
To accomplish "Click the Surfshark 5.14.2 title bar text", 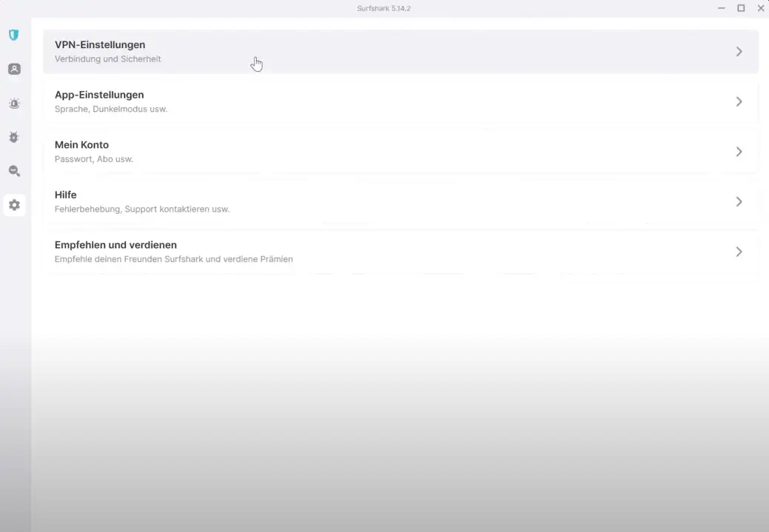I will tap(383, 8).
